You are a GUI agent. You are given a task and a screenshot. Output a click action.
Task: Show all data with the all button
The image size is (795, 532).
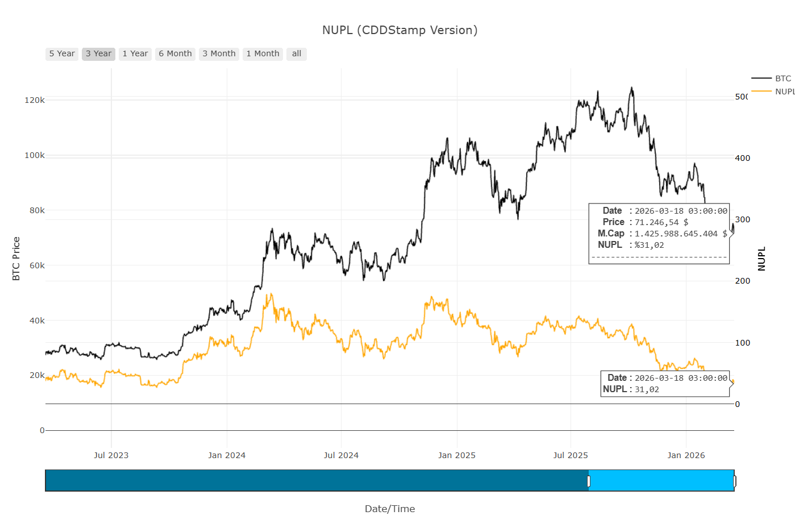pos(296,54)
